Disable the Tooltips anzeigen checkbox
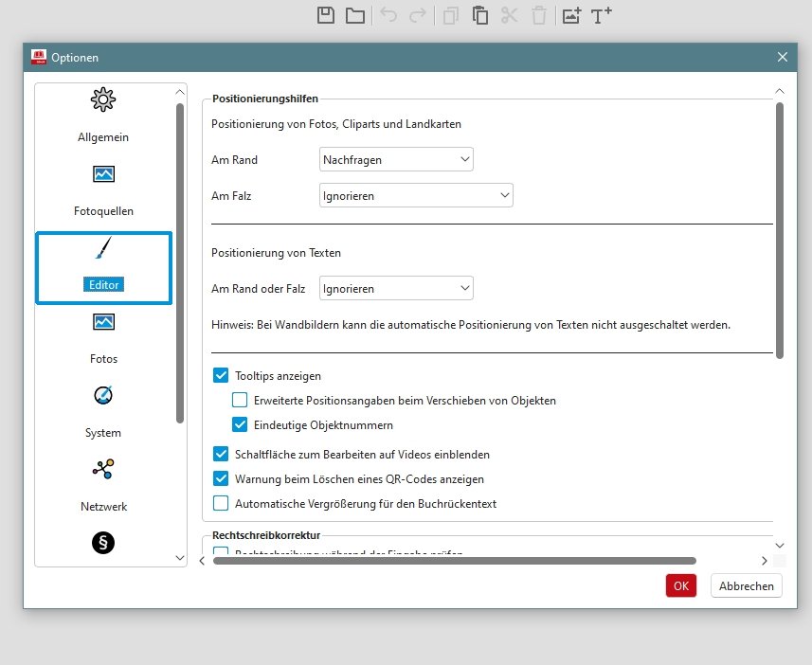 point(222,376)
